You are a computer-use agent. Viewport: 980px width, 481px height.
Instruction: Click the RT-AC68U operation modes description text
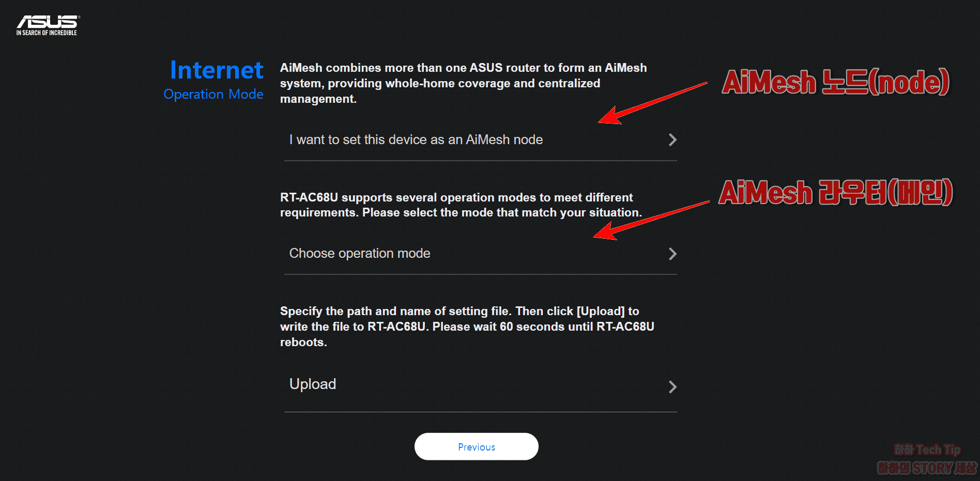460,205
